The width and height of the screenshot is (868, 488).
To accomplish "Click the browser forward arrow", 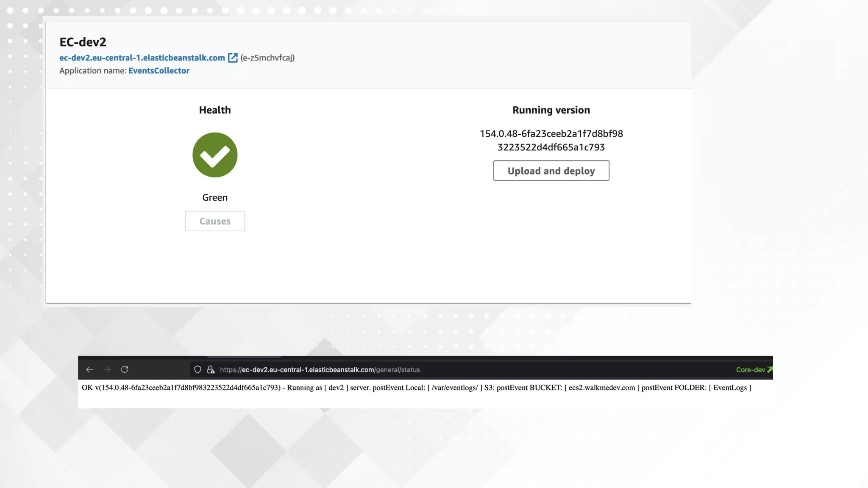I will (107, 370).
